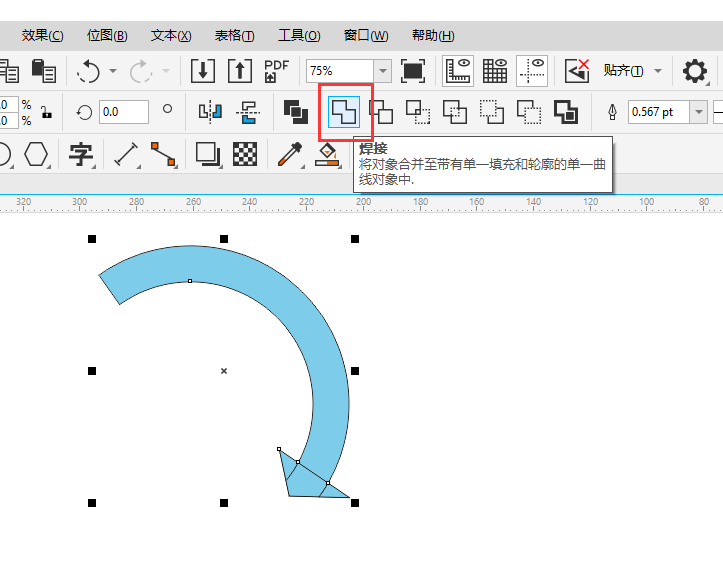
Task: Click the rotation angle input field
Action: (123, 112)
